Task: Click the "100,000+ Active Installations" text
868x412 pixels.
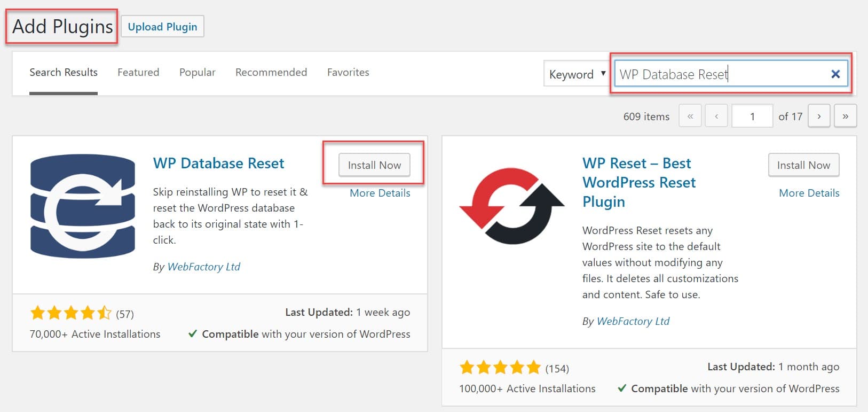Action: [x=527, y=388]
